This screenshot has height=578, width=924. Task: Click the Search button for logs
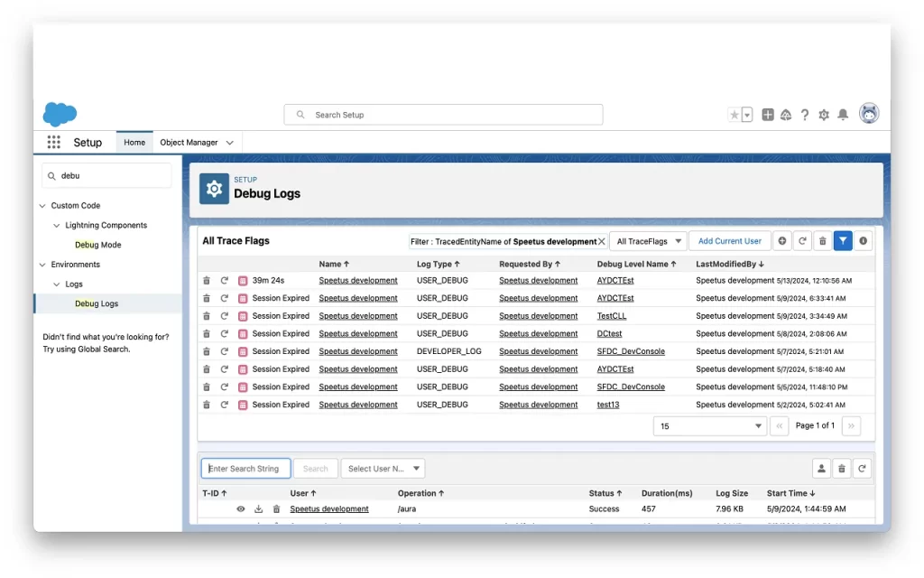(x=315, y=469)
